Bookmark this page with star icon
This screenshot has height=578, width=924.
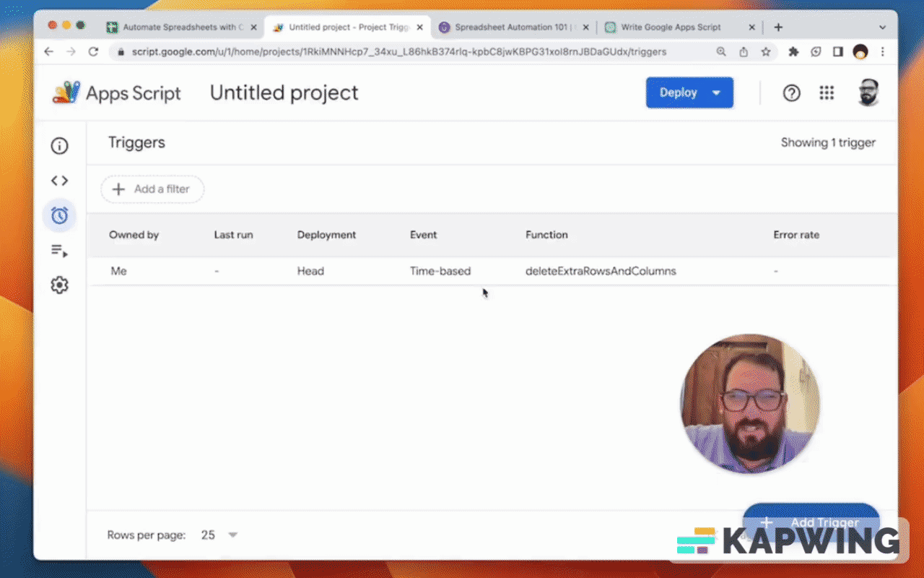[x=766, y=52]
